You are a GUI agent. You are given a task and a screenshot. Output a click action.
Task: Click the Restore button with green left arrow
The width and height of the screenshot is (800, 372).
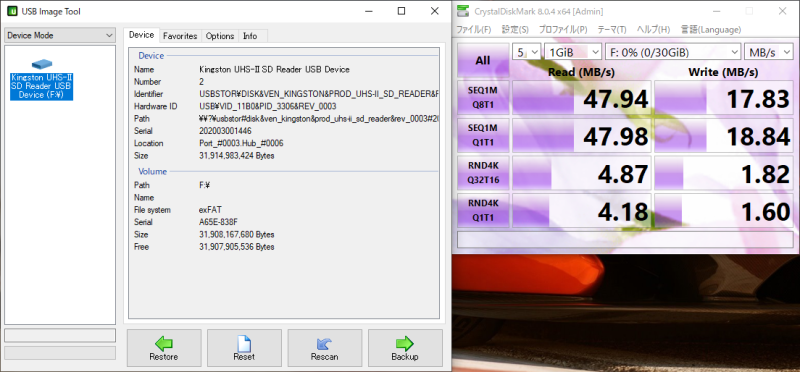164,349
